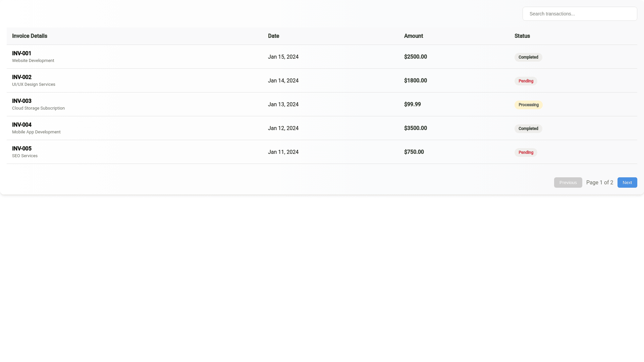
Task: Open invoice INV-002
Action: 22,77
